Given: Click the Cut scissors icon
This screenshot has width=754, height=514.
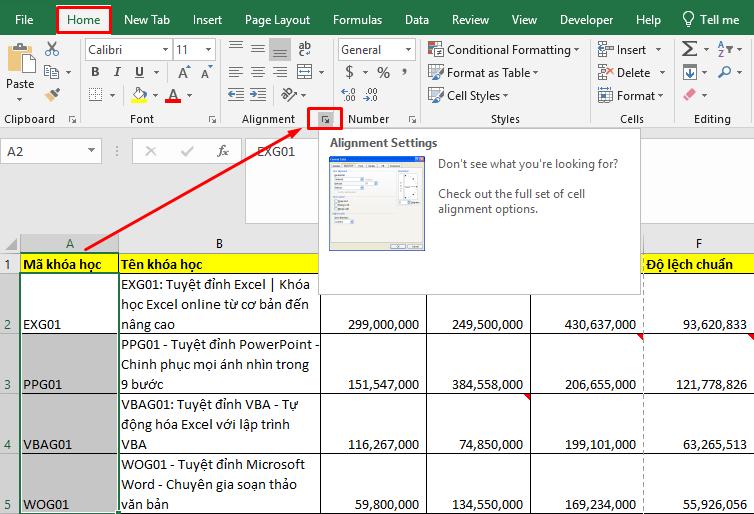Looking at the screenshot, I should click(x=52, y=49).
